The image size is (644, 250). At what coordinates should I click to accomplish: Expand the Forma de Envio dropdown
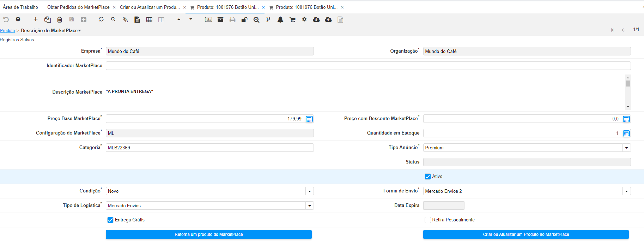click(x=626, y=191)
